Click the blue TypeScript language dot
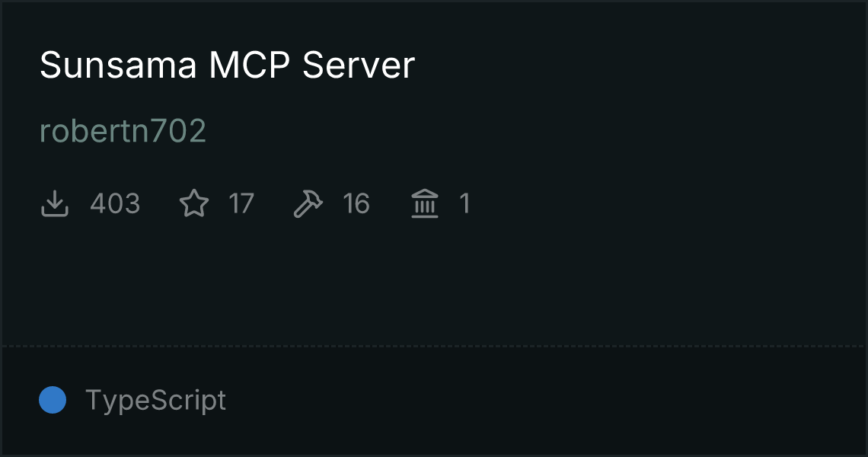 coord(53,400)
